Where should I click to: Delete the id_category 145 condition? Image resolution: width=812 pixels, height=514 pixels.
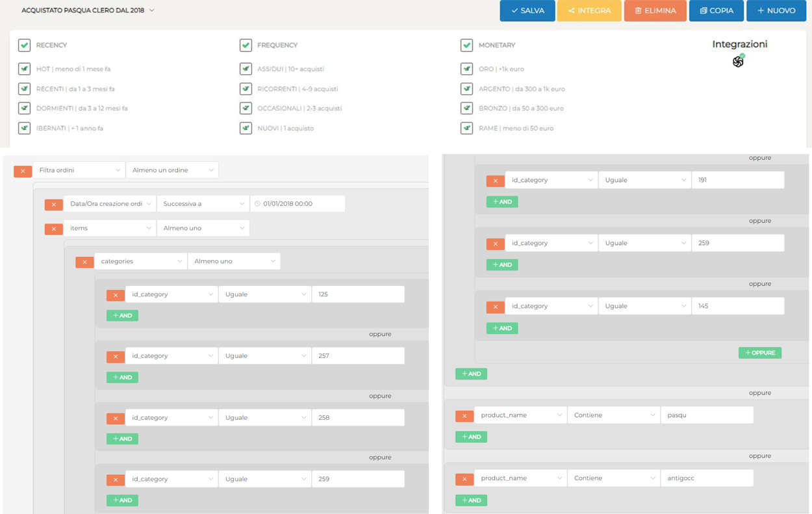(496, 307)
